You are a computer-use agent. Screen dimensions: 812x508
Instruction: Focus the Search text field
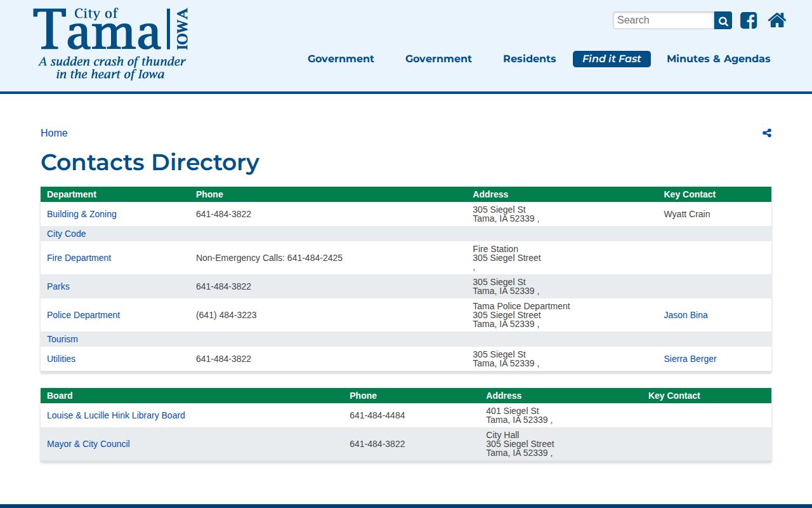point(664,20)
